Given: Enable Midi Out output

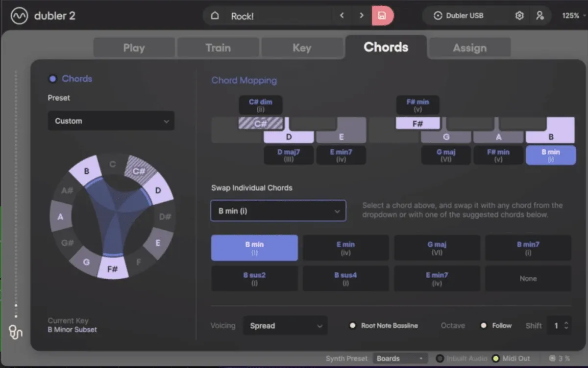Looking at the screenshot, I should (495, 359).
